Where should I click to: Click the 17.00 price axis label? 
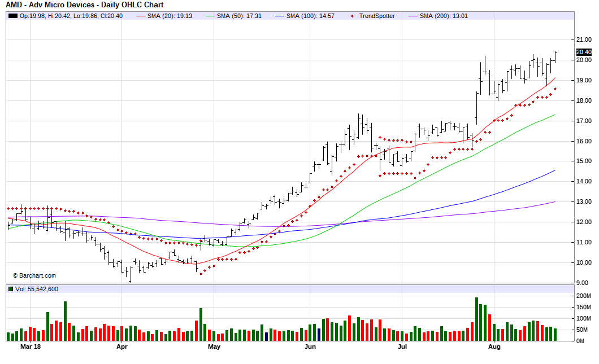click(x=584, y=121)
